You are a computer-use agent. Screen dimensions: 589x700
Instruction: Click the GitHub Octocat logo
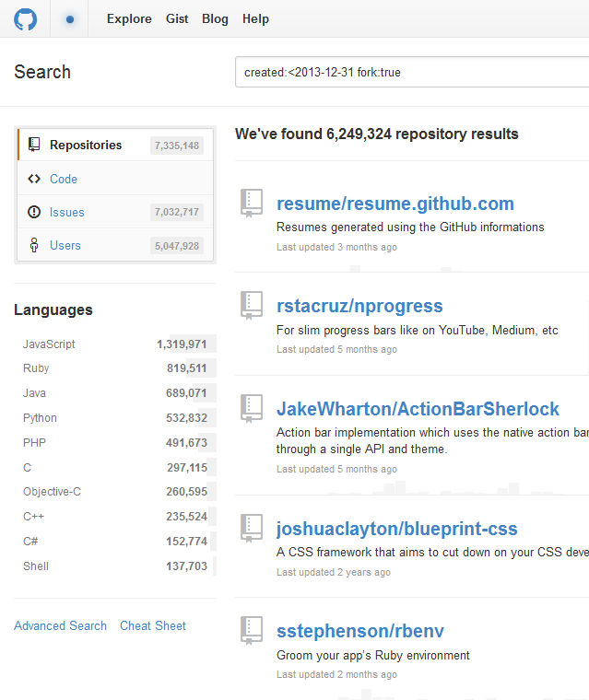tap(26, 18)
